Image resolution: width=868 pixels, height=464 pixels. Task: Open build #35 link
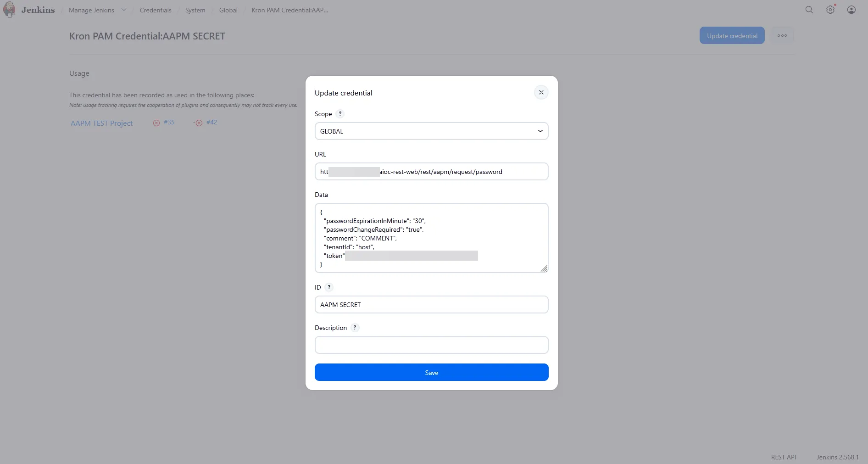(x=169, y=122)
